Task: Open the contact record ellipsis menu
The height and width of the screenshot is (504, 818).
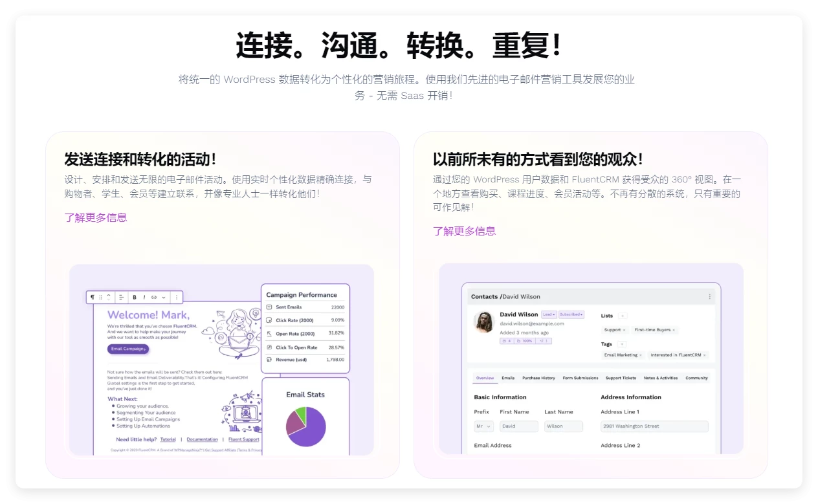Action: (x=710, y=296)
